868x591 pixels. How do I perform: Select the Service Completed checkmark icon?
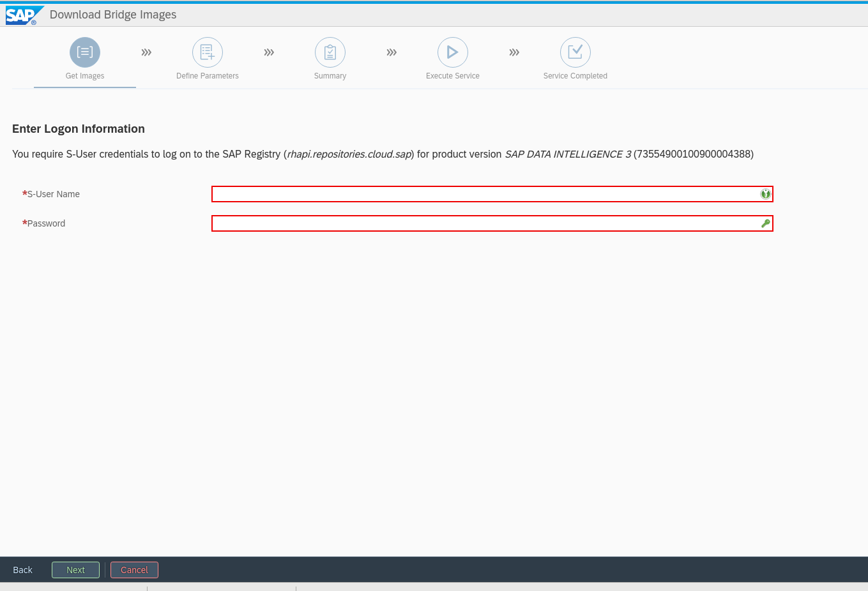pyautogui.click(x=575, y=52)
